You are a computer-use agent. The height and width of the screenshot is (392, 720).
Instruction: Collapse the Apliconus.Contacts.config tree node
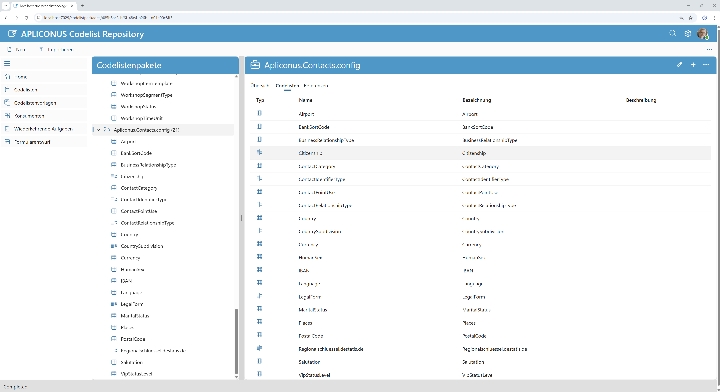click(x=98, y=130)
